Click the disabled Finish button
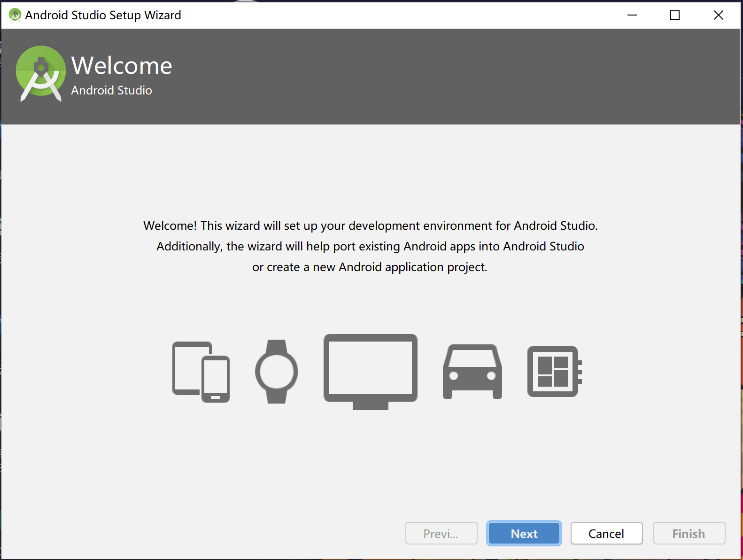Viewport: 743px width, 560px height. coord(689,533)
